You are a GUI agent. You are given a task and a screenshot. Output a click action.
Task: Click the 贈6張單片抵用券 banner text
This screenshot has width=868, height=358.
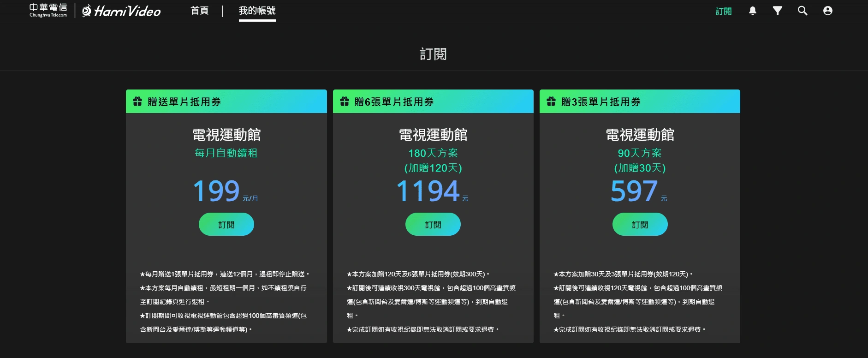pos(394,101)
